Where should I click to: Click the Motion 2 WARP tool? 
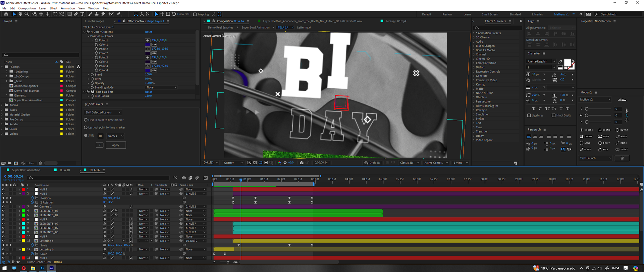586,150
